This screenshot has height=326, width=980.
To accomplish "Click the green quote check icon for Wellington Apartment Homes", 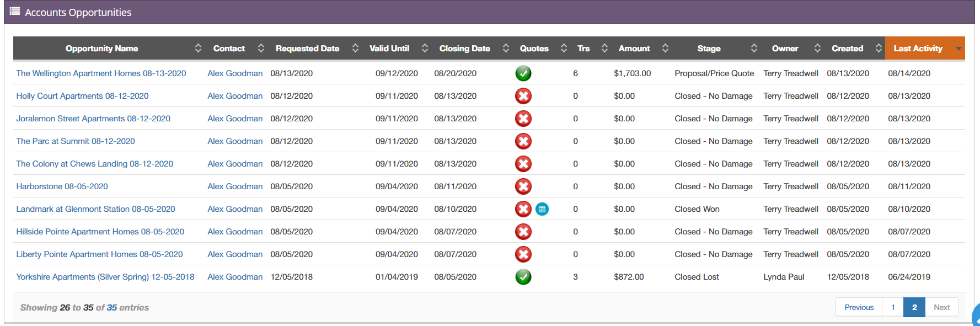I will 523,73.
